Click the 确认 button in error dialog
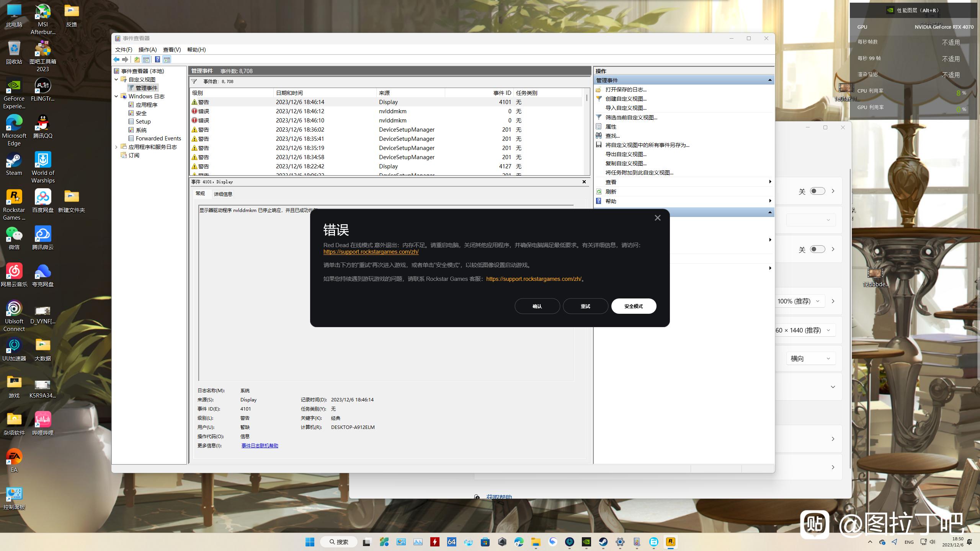 click(x=537, y=306)
